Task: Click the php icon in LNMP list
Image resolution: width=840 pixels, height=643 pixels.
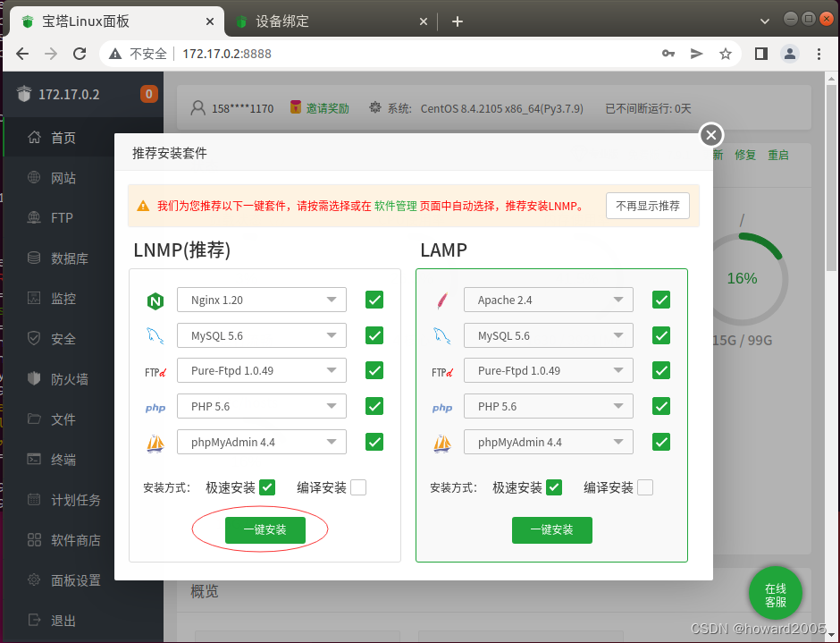Action: 155,408
